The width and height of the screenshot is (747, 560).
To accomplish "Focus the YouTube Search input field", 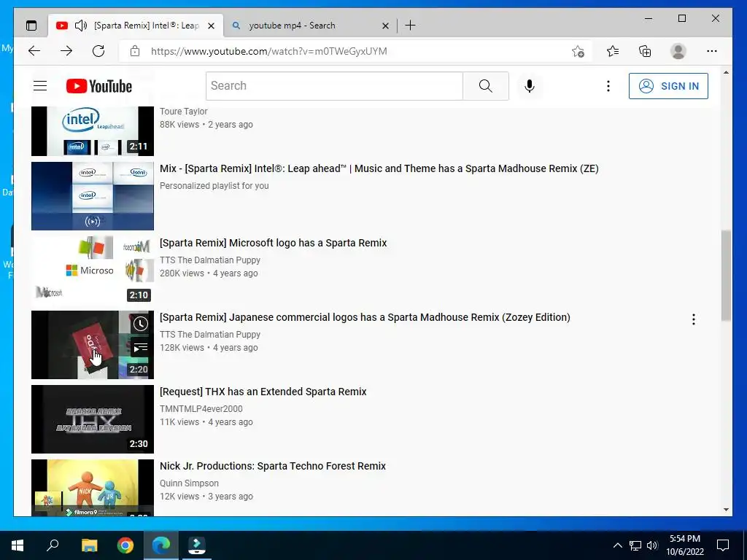I will [334, 86].
